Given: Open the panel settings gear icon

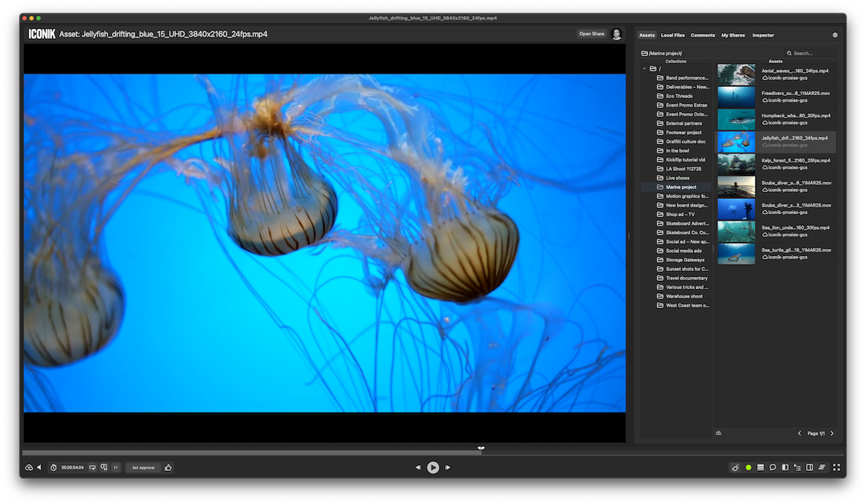Looking at the screenshot, I should pos(835,35).
